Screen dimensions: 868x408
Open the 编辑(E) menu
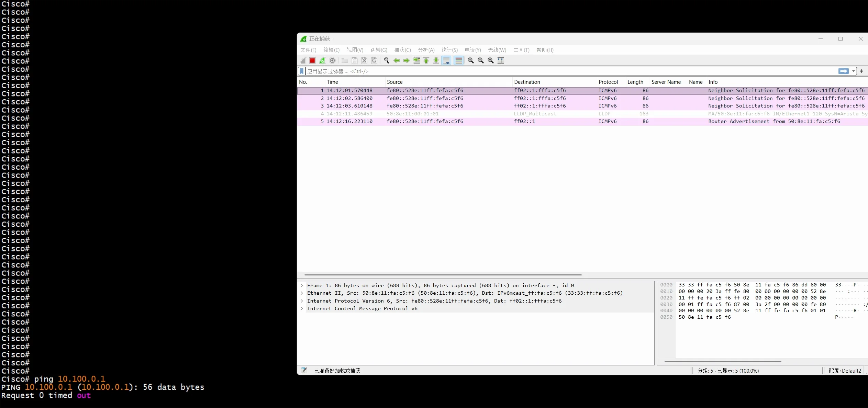pyautogui.click(x=332, y=50)
